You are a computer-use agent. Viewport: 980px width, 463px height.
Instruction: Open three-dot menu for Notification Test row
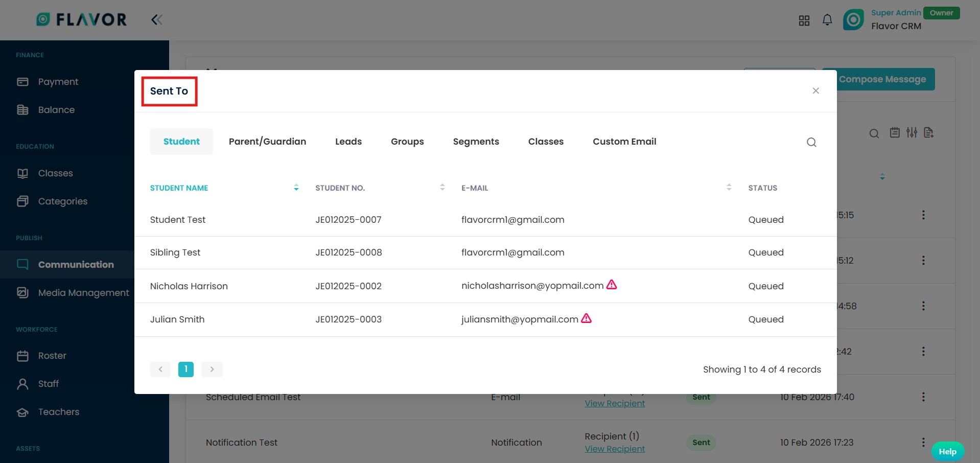[923, 442]
